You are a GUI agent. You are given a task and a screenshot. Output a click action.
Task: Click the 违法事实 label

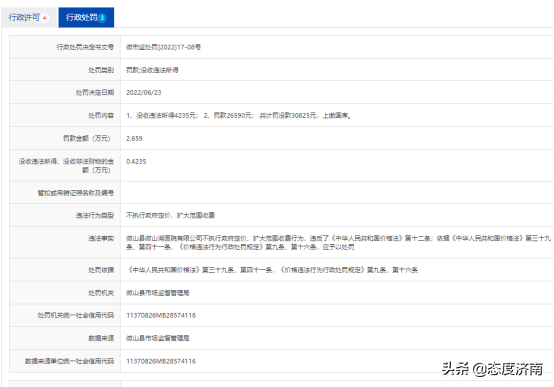(101, 239)
